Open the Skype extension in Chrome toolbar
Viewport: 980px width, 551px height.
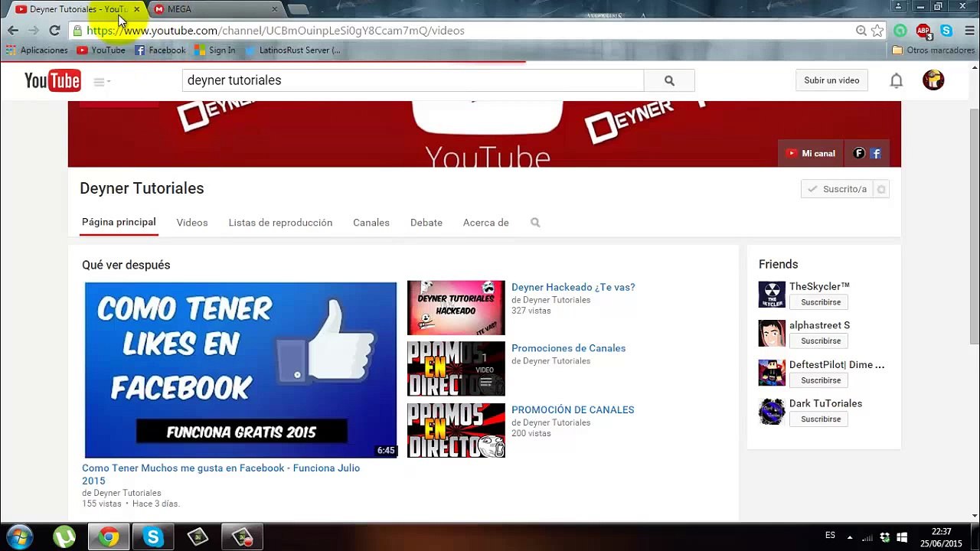(x=946, y=31)
